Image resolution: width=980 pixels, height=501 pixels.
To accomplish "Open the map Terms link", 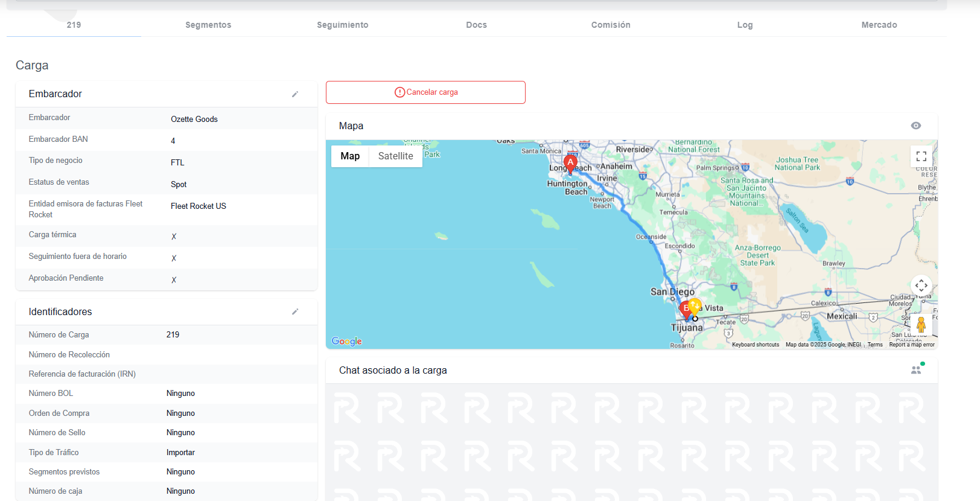I will (875, 345).
